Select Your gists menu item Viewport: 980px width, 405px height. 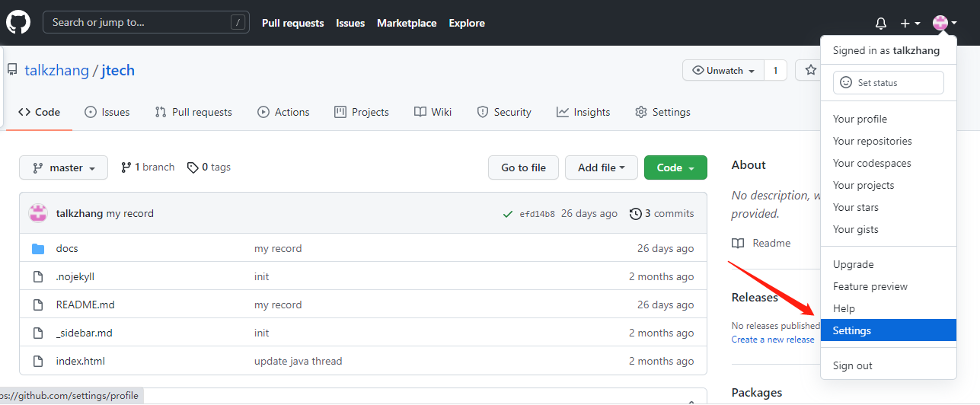(x=889, y=229)
